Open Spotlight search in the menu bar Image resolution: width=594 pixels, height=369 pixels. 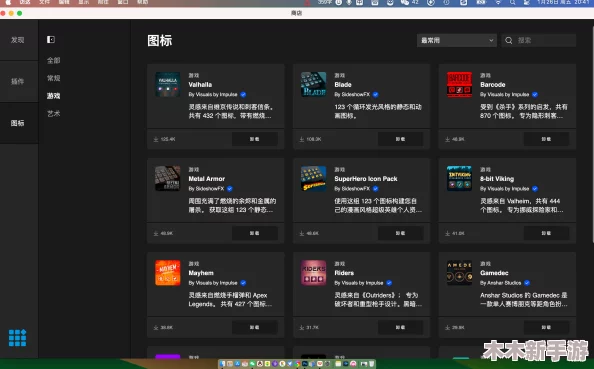[513, 2]
